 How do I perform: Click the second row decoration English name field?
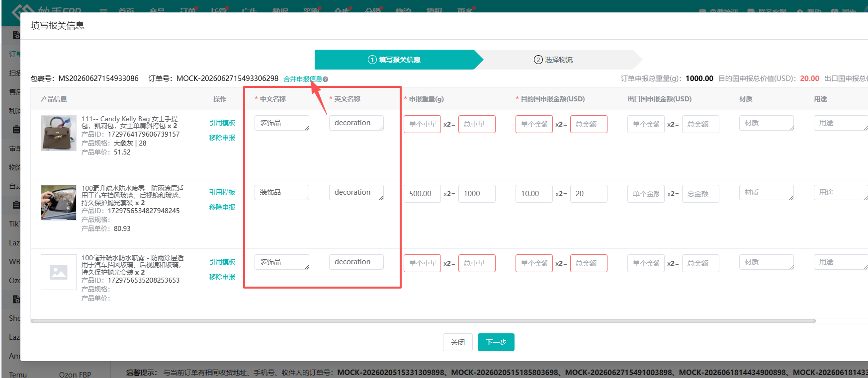coord(356,192)
